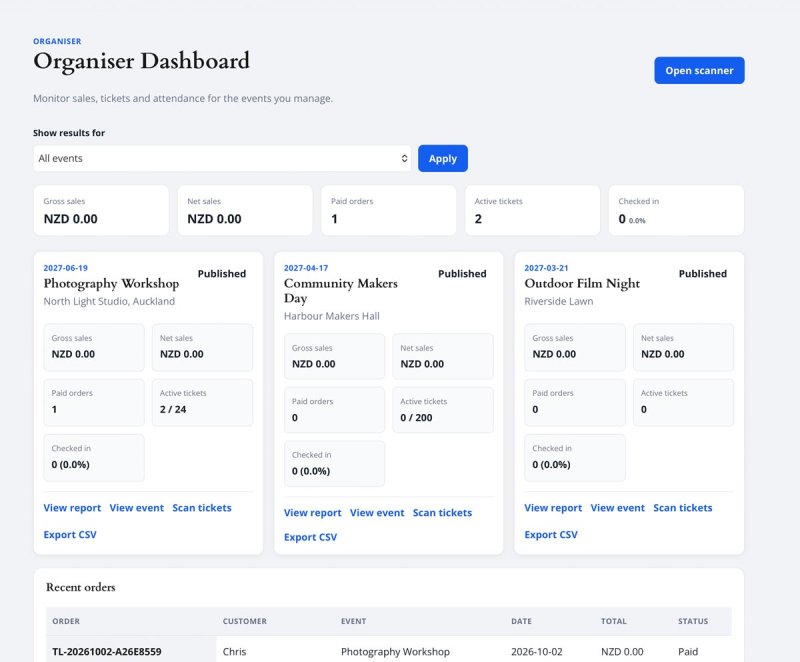Click the Outdoor Film Night card title
Viewport: 800px width, 662px height.
(x=582, y=284)
